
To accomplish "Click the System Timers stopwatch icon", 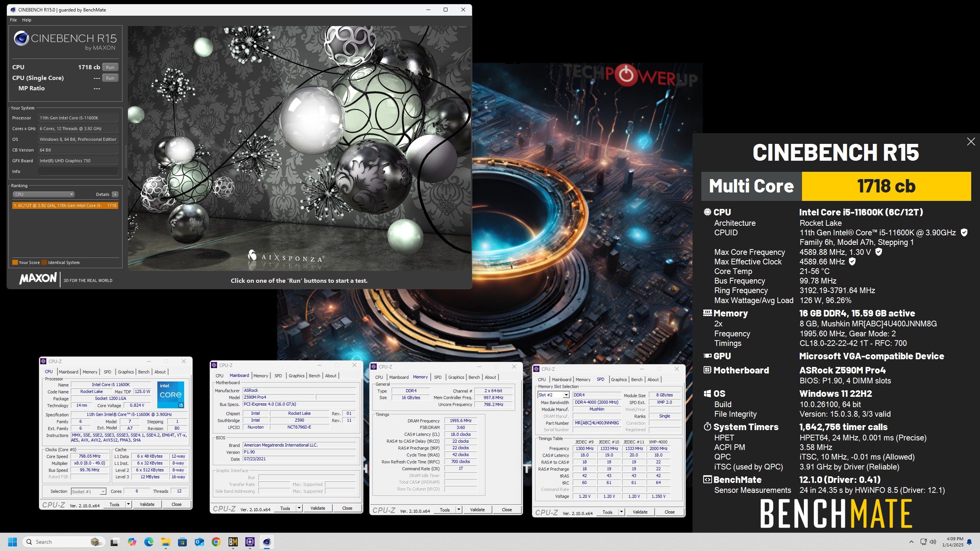I will coord(707,427).
